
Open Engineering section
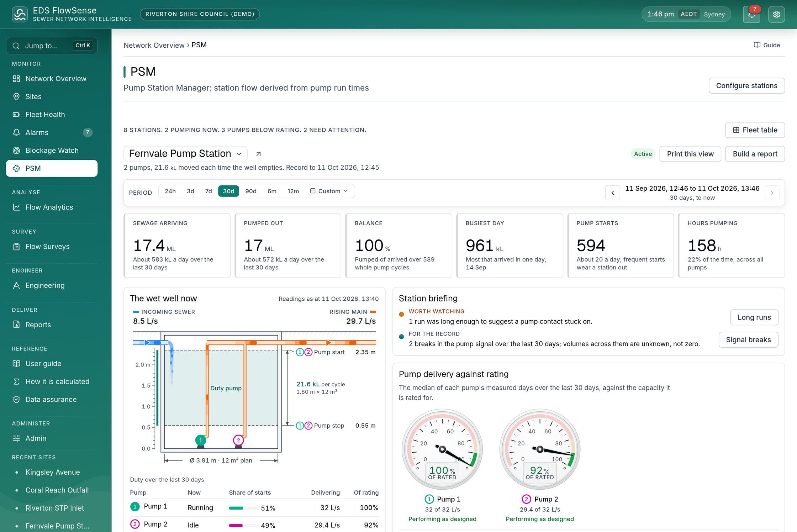pos(52,285)
